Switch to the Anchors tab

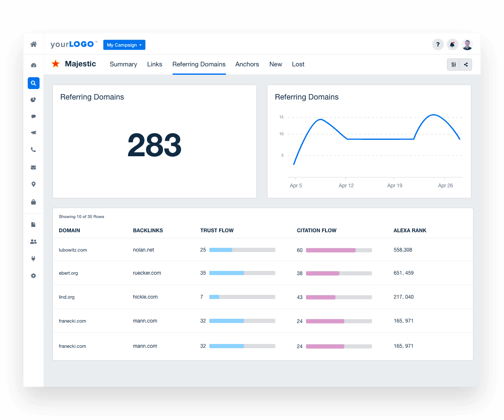tap(247, 64)
